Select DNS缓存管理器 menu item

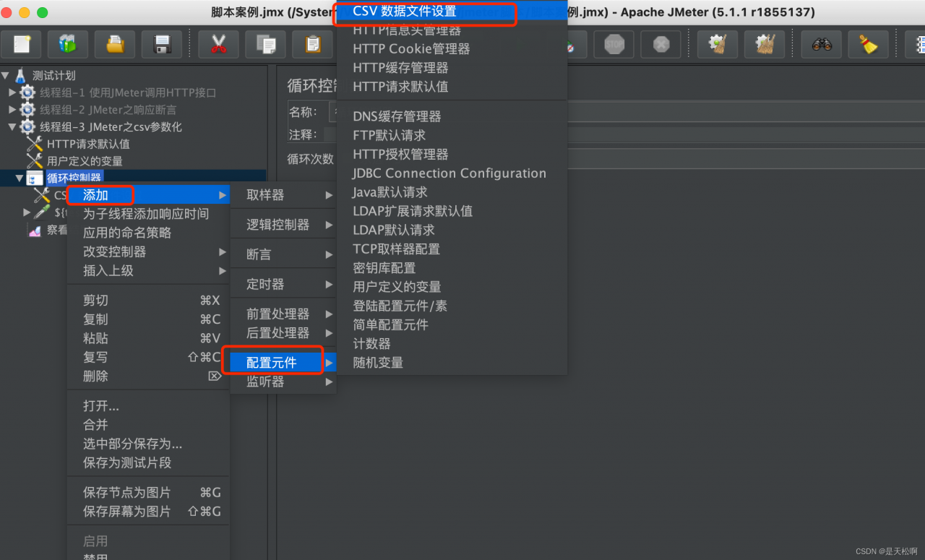tap(452, 116)
